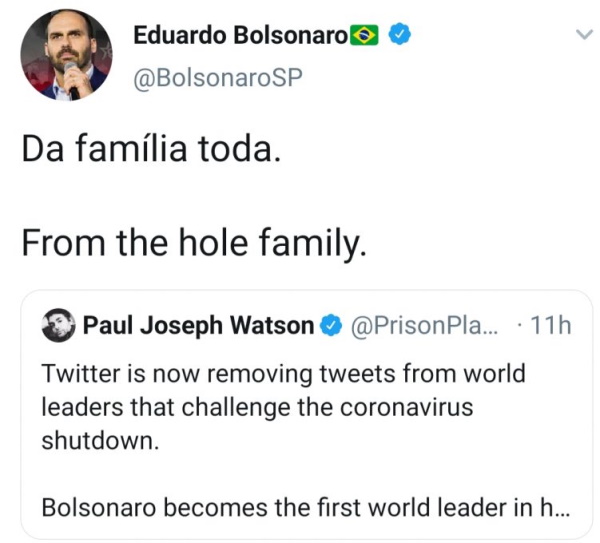600x543 pixels.
Task: Click the word "leaders" in quoted tweet
Action: 79,408
